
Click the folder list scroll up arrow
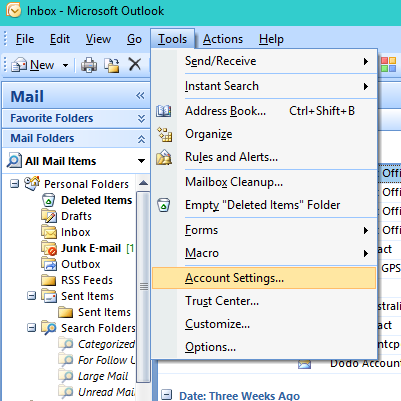(144, 183)
